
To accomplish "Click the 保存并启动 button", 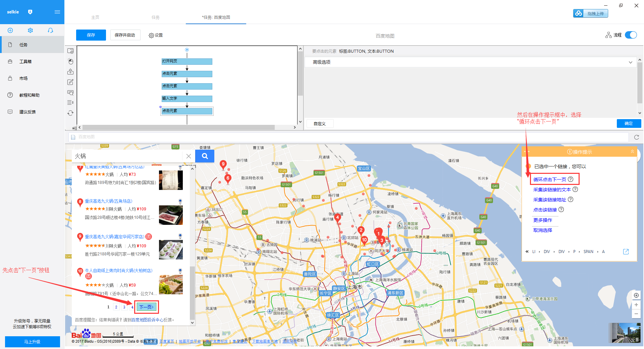I will [125, 35].
